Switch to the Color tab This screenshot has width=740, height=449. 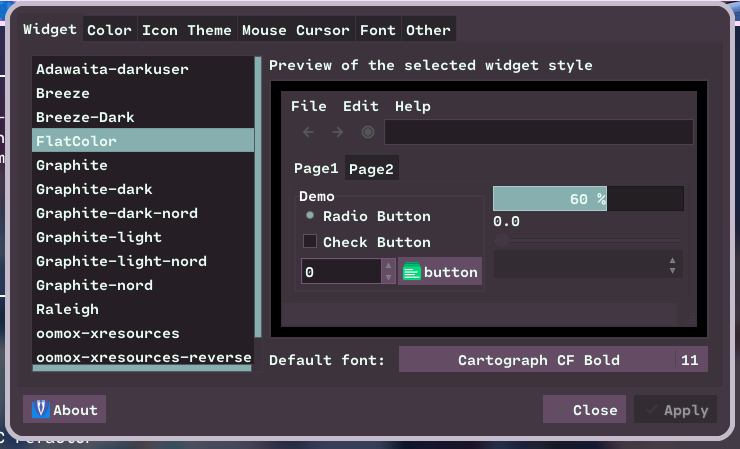(109, 30)
